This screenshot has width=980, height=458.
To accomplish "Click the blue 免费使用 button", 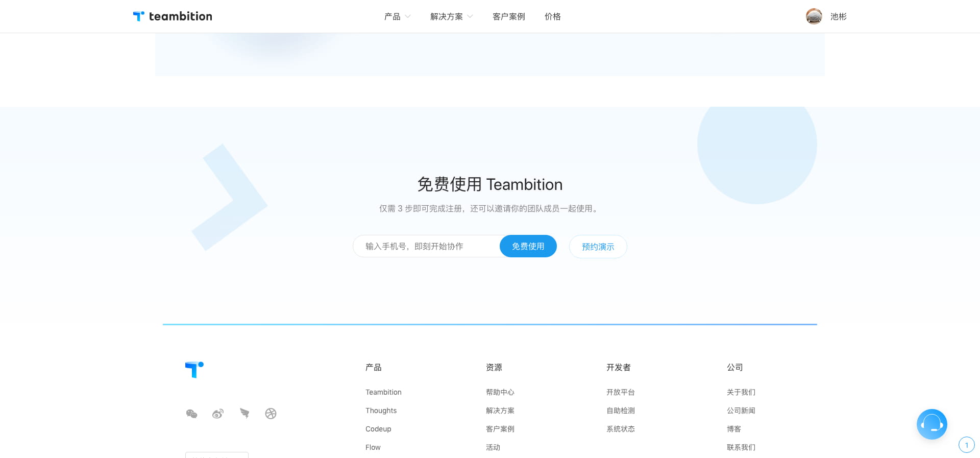I will click(528, 246).
